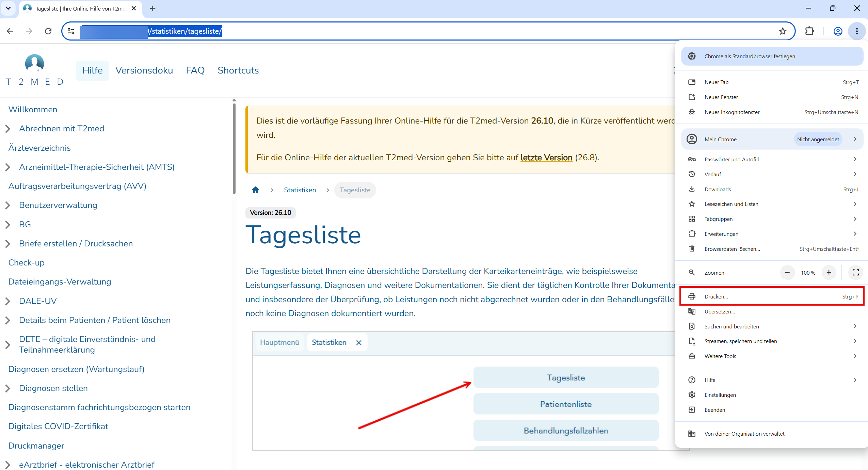
Task: Switch to the Versionsdoku tab
Action: [x=144, y=70]
